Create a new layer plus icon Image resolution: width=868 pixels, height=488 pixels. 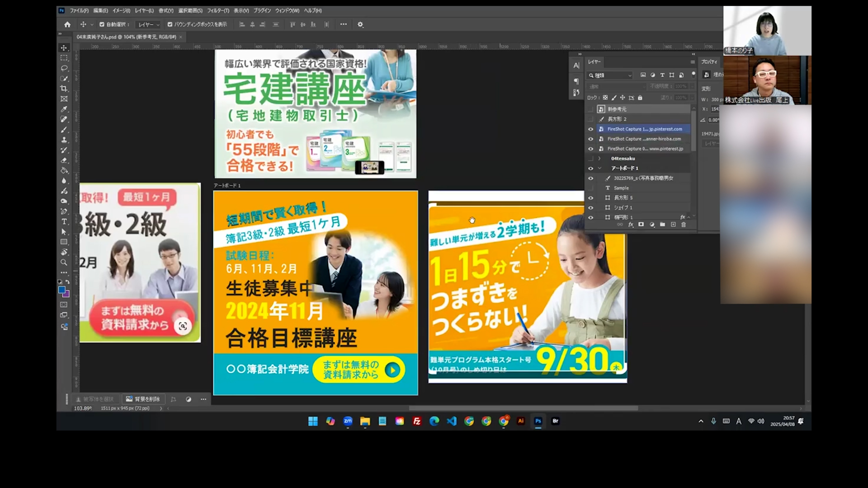(673, 225)
